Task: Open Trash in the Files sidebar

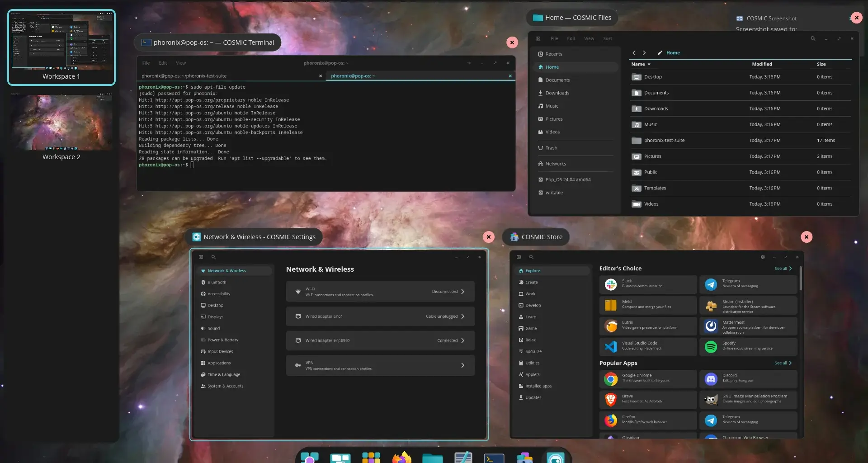Action: pyautogui.click(x=550, y=148)
